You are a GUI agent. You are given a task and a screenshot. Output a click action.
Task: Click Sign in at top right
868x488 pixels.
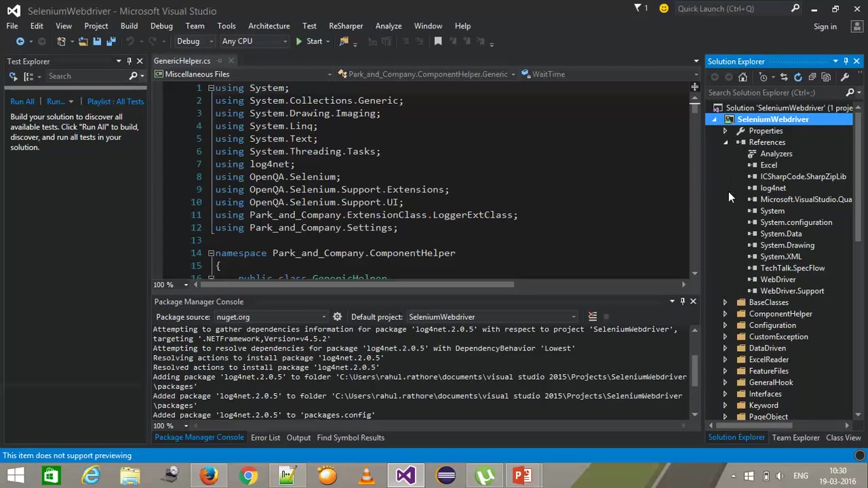click(825, 26)
